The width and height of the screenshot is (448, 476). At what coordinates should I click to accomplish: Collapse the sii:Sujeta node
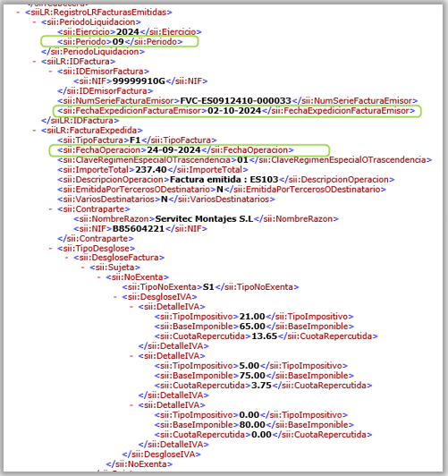82,268
